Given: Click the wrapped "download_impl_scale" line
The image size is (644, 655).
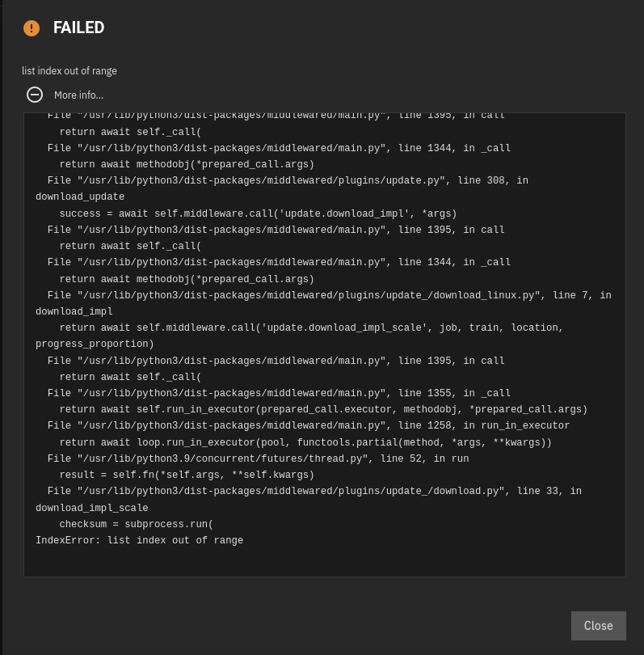Looking at the screenshot, I should (x=91, y=509).
